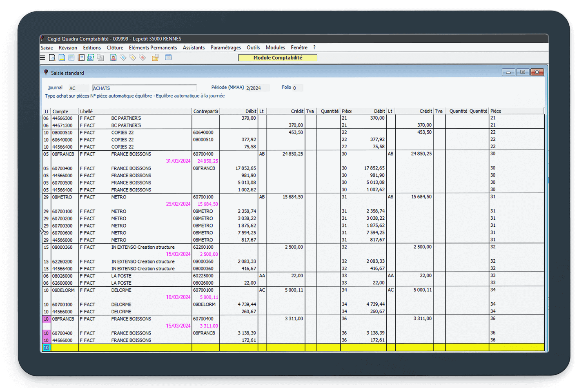Click the Folio number field

coord(297,88)
